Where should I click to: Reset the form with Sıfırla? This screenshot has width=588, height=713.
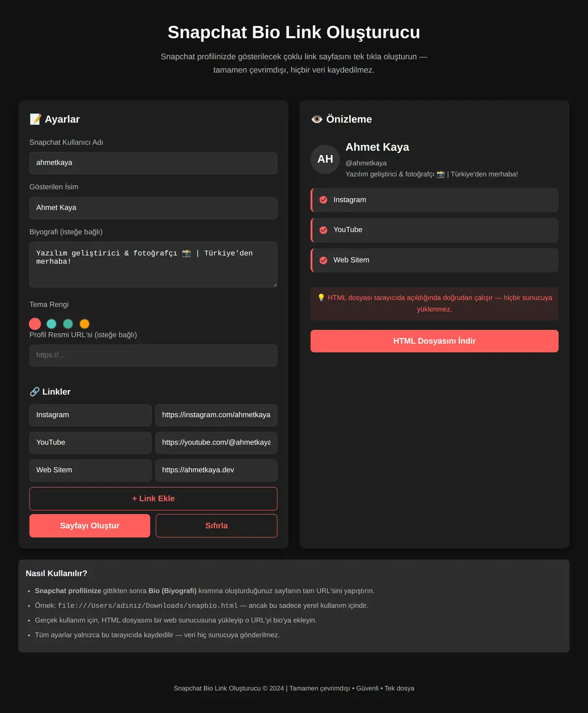coord(217,526)
